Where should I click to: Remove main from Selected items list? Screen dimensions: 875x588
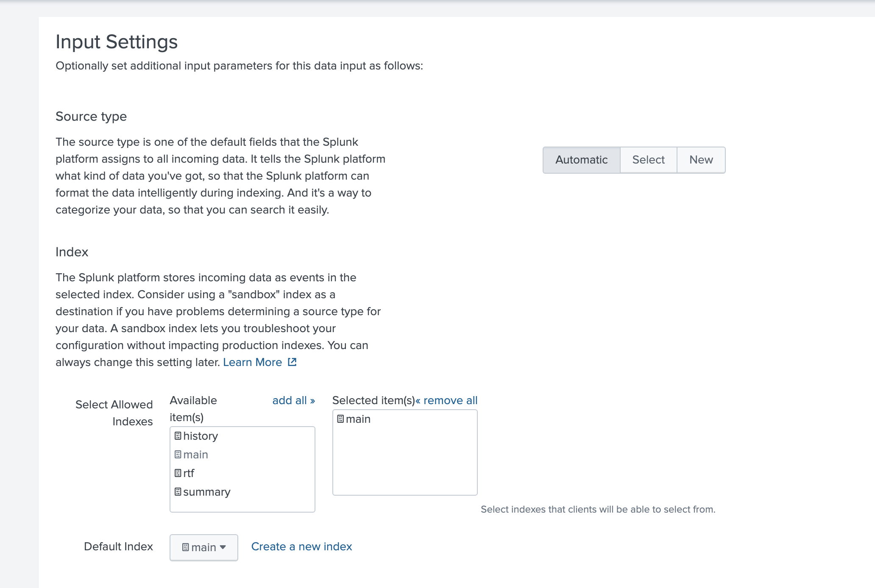pyautogui.click(x=358, y=419)
